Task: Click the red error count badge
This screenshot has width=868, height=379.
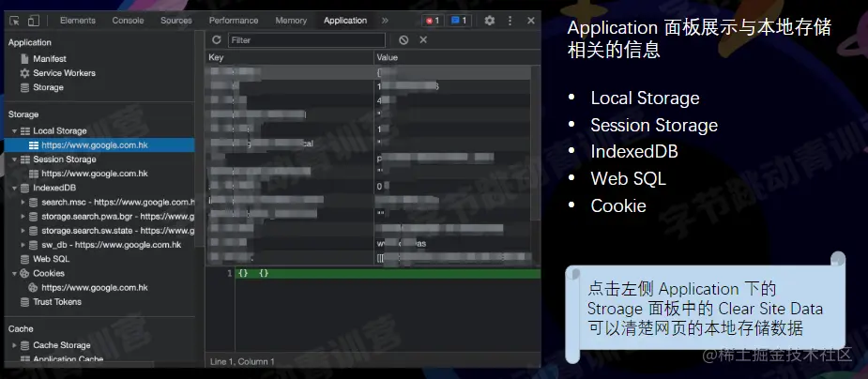Action: [x=432, y=21]
